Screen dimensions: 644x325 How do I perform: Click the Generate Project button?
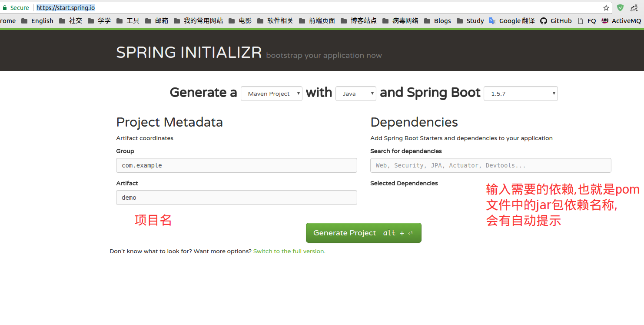pos(364,233)
